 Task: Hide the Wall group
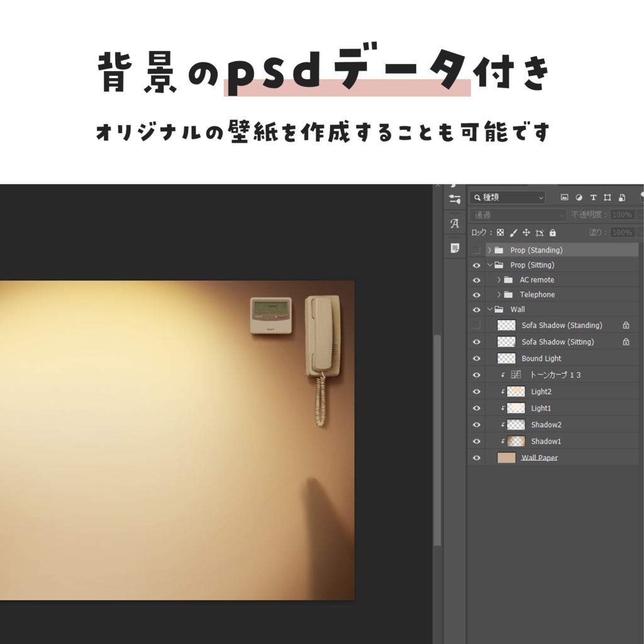[x=477, y=309]
